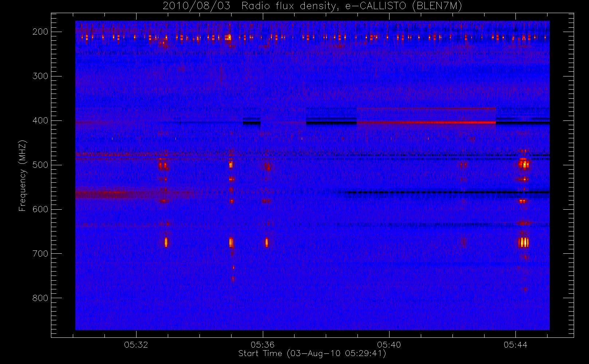Click the 05:32 time tick label
The height and width of the screenshot is (364, 589).
pyautogui.click(x=136, y=345)
